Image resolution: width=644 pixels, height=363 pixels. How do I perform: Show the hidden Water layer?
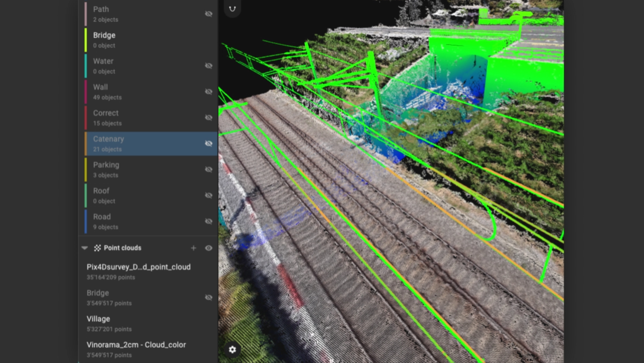208,66
